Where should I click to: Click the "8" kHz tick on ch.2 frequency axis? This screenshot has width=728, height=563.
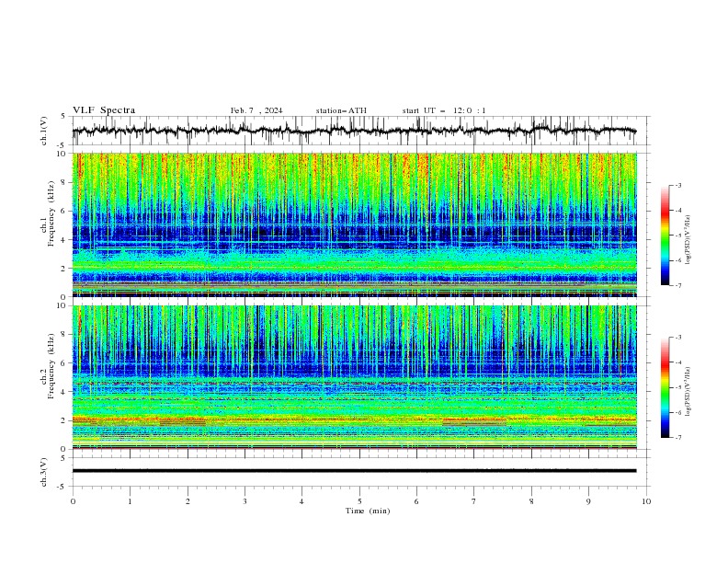[64, 335]
